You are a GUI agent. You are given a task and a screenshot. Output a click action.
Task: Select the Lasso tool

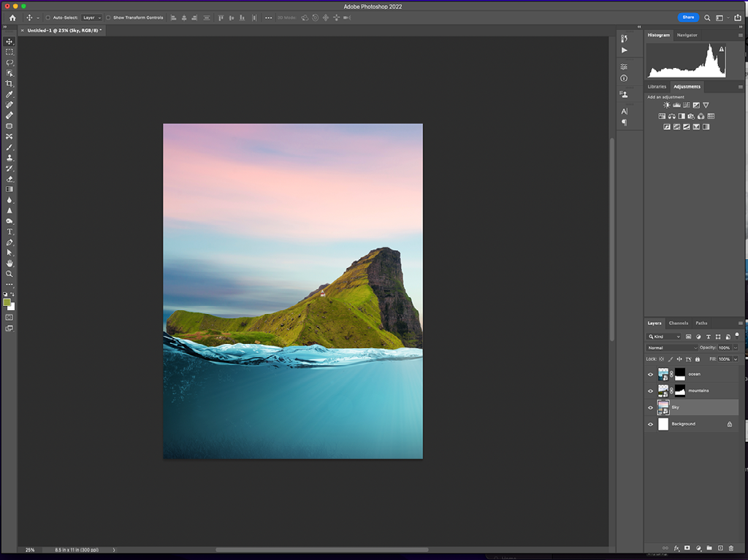pos(9,63)
